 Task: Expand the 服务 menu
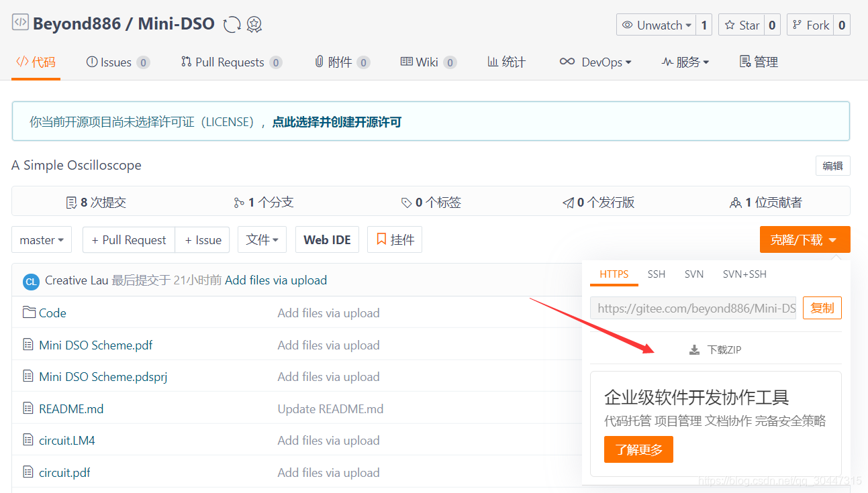point(685,62)
